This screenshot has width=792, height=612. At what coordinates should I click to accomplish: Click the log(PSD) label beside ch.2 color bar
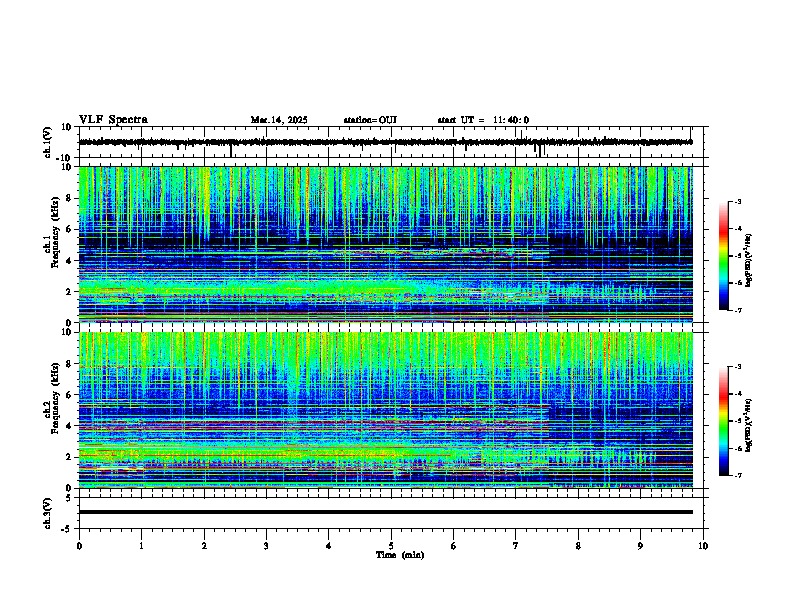point(749,426)
